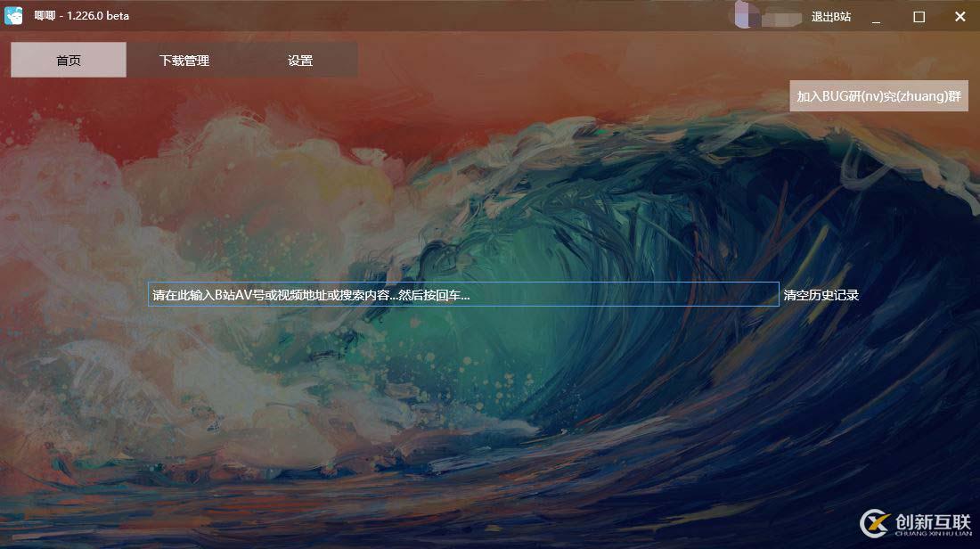Close the JiJi application window
Screen dimensions: 980x549
(x=960, y=17)
